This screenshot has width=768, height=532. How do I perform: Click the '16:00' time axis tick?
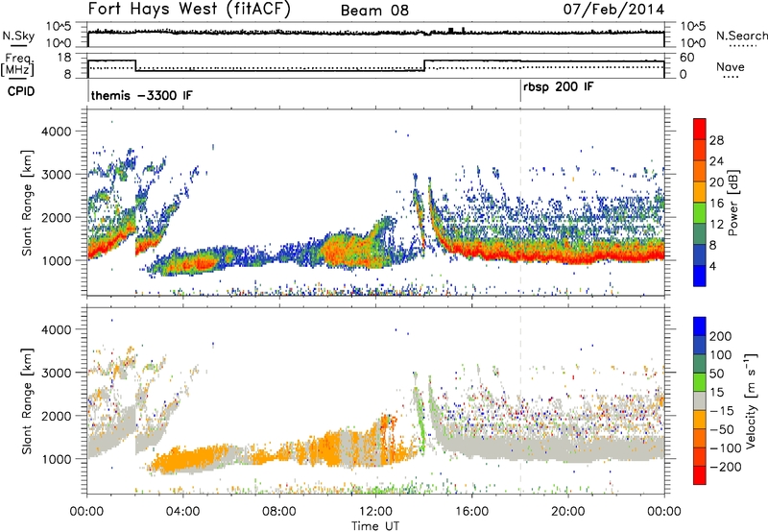coord(471,511)
